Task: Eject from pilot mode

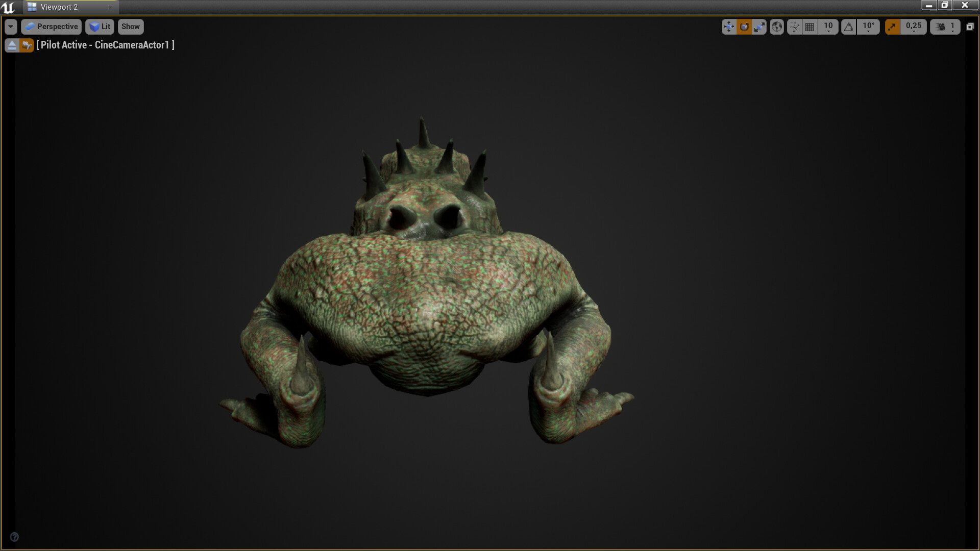Action: tap(11, 45)
